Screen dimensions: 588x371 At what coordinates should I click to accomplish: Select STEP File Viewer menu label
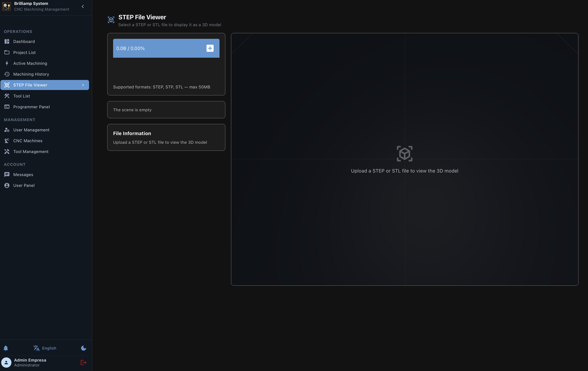(30, 85)
